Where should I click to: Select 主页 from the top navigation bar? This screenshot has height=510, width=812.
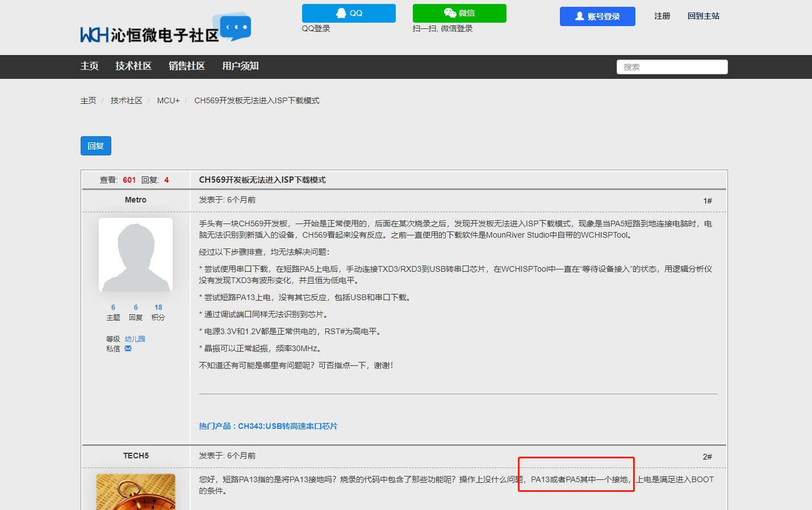(x=89, y=66)
